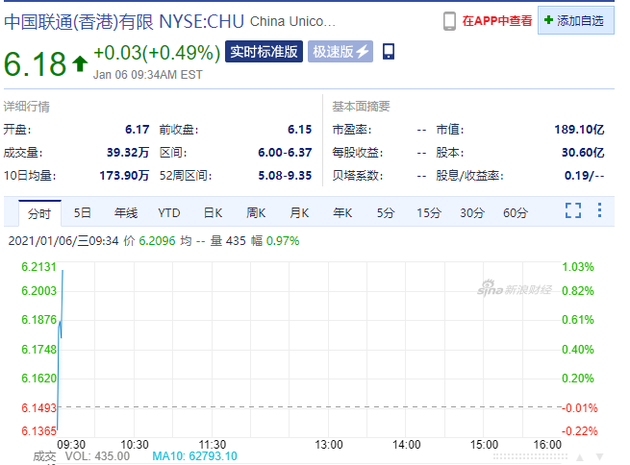Click the 10-day average volume 173.90万
Viewport: 630px width, 465px height.
pos(124,176)
